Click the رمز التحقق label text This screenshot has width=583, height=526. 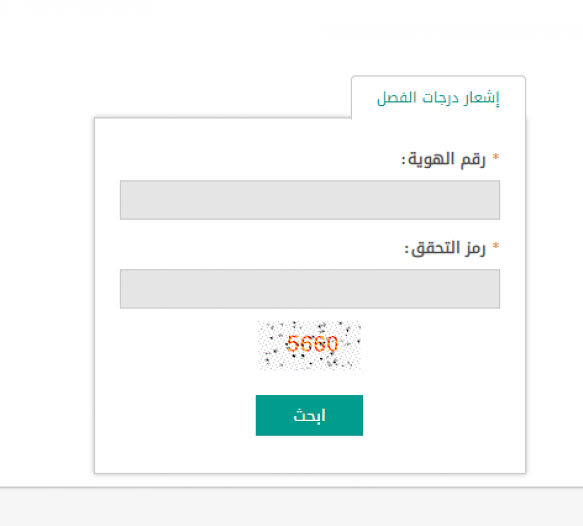445,248
